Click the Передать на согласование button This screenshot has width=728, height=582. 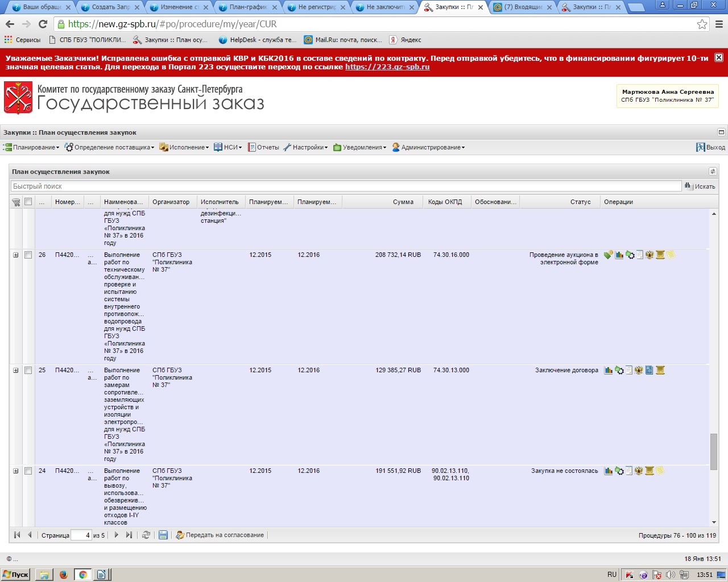(220, 535)
